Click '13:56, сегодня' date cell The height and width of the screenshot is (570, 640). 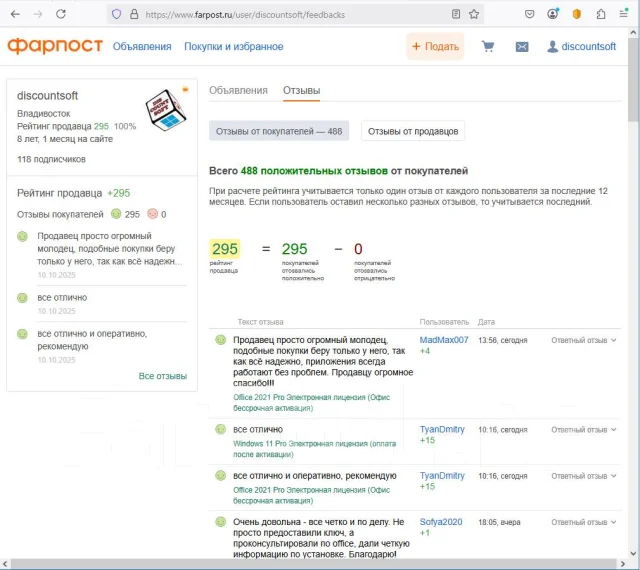click(503, 340)
